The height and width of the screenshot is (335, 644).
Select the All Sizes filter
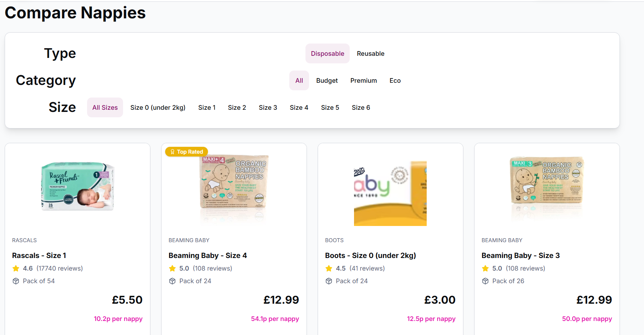pos(105,108)
